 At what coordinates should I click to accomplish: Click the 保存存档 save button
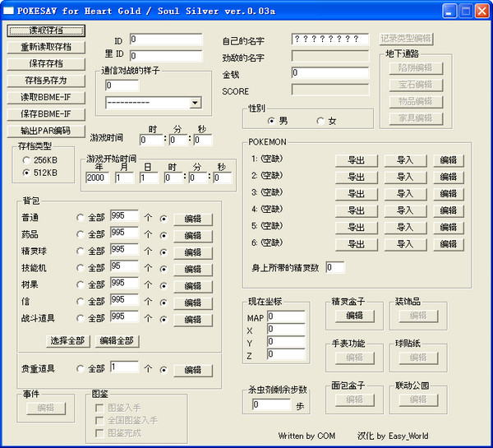point(46,64)
